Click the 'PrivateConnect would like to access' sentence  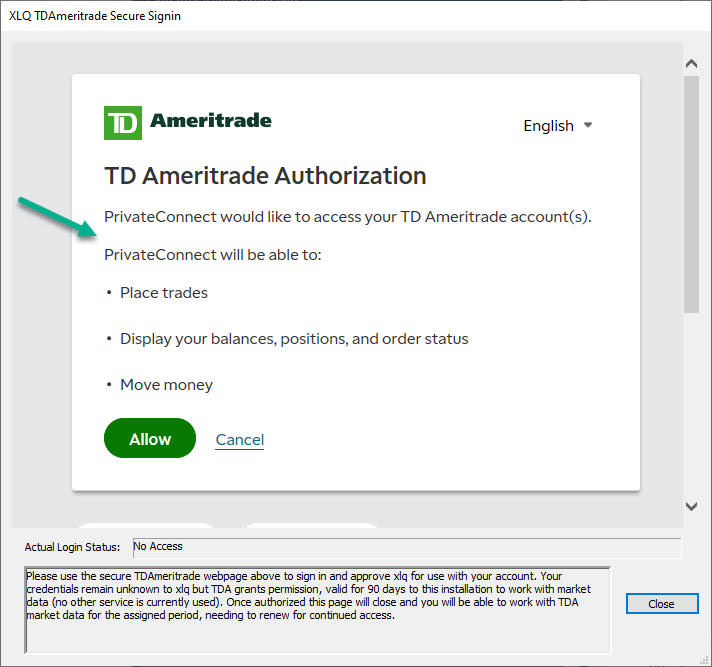[x=348, y=217]
